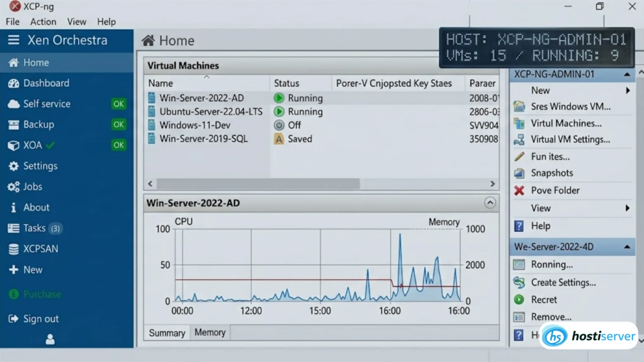Expand the New submenu arrow in actions
The width and height of the screenshot is (644, 362).
click(x=628, y=90)
